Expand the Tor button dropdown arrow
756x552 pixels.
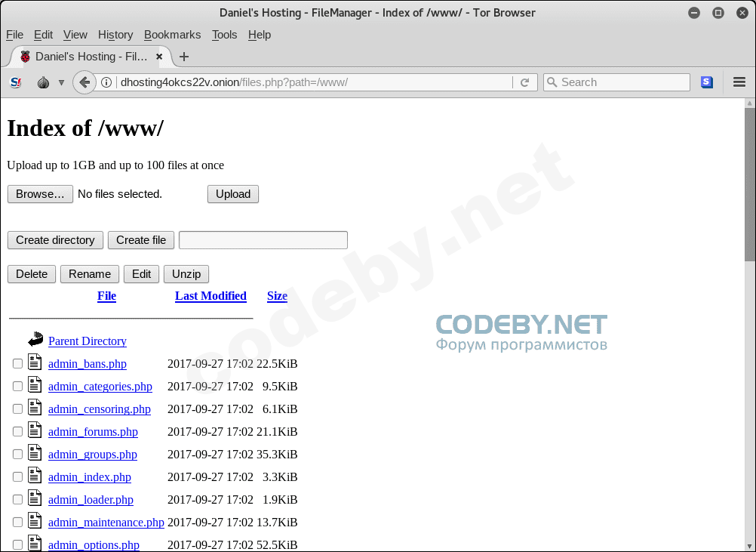[61, 82]
